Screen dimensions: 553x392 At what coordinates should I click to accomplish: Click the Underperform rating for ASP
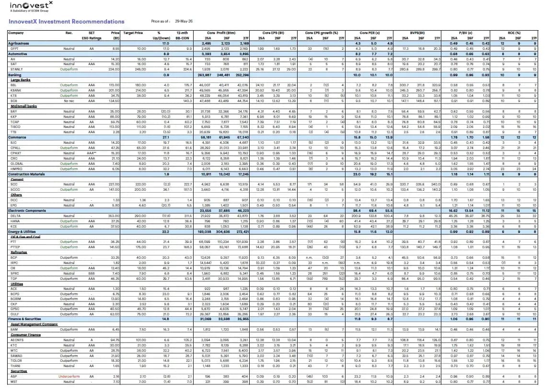click(x=69, y=377)
